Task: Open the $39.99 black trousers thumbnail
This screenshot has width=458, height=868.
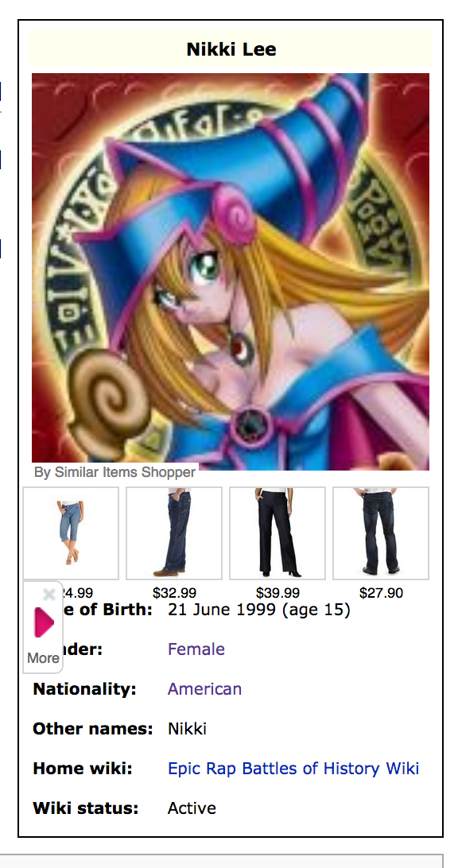Action: point(278,533)
